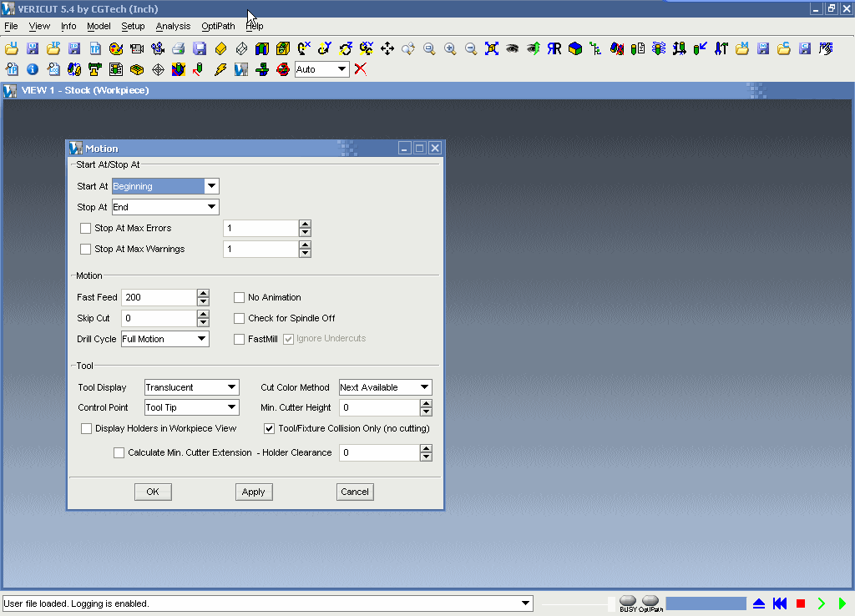Open the Start At dropdown

pos(166,186)
